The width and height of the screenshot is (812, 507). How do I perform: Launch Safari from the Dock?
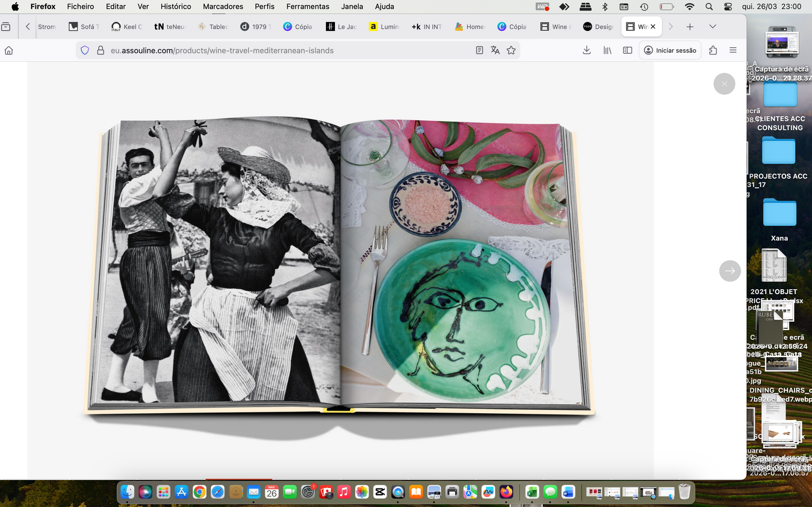pos(217,492)
